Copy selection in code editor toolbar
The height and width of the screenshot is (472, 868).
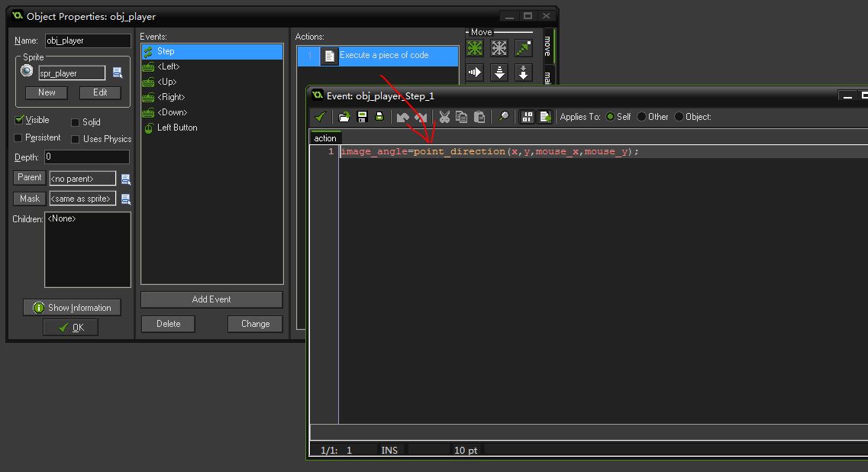click(x=462, y=117)
